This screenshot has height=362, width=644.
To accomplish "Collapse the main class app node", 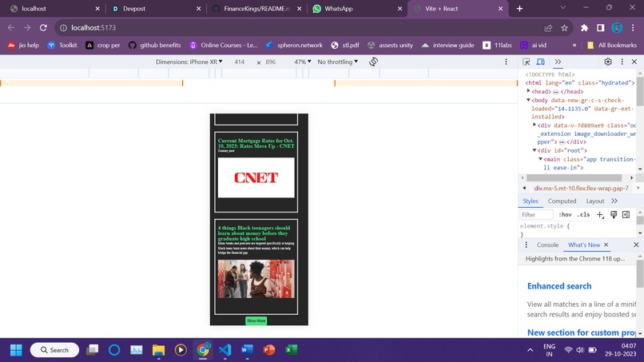I will 540,159.
